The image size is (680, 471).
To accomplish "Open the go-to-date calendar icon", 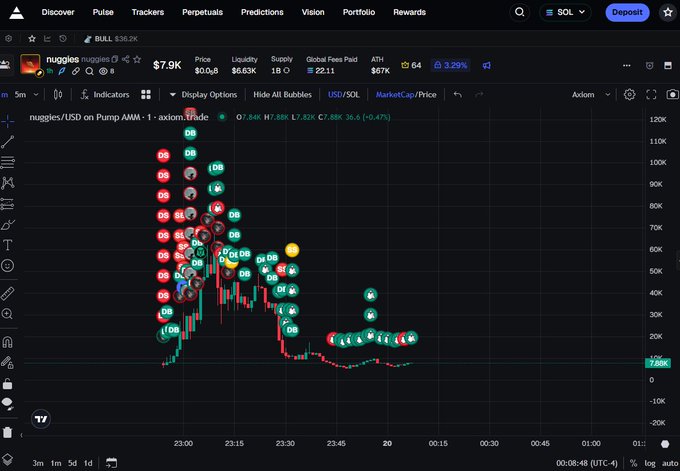I will coord(111,463).
